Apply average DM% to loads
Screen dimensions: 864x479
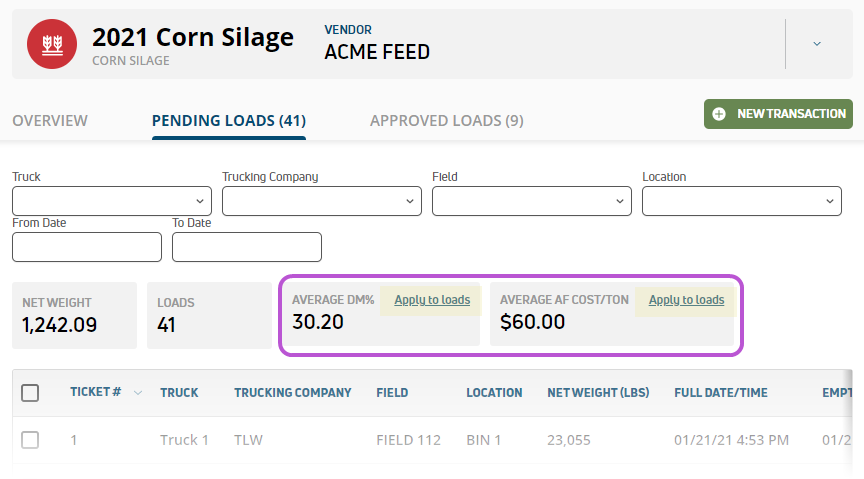pyautogui.click(x=432, y=300)
